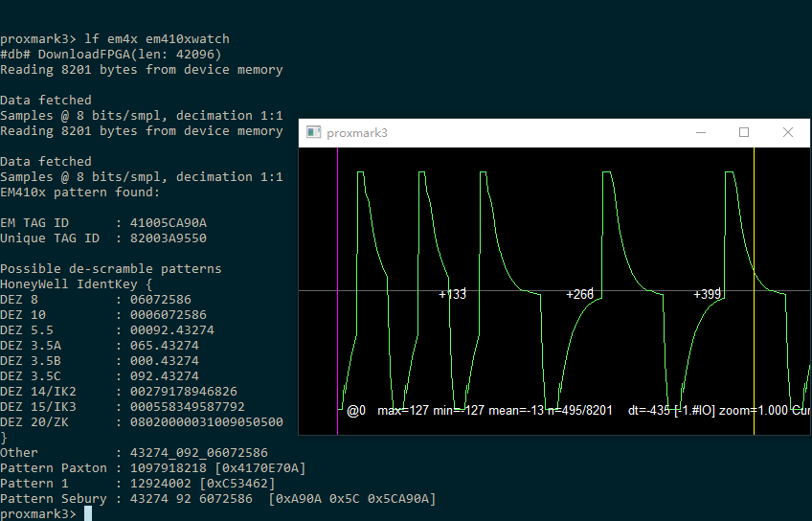Click the proxmark3 window app icon
This screenshot has height=521, width=812.
[x=313, y=133]
